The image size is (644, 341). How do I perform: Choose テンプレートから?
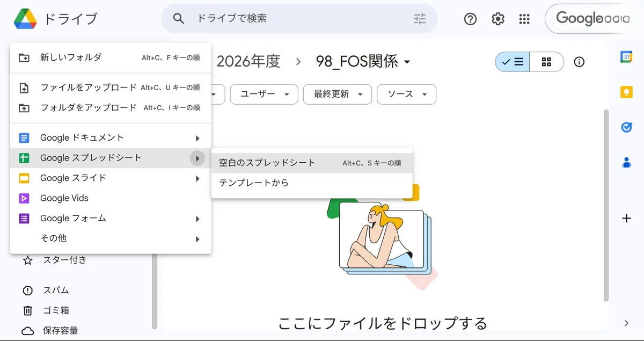[x=312, y=183]
